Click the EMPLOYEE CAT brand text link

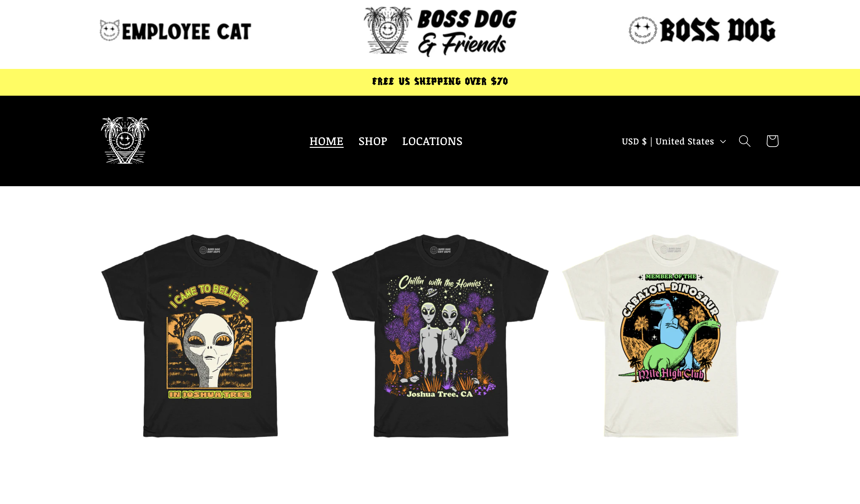(186, 31)
